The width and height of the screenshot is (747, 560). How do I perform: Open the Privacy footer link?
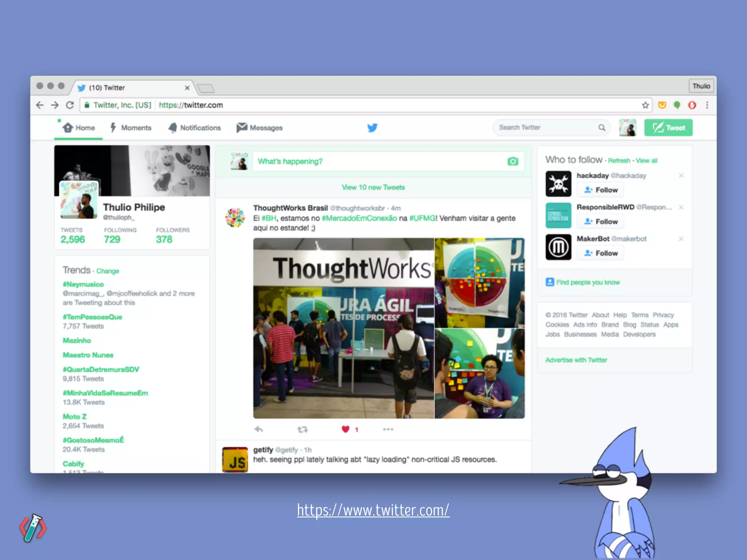(663, 315)
